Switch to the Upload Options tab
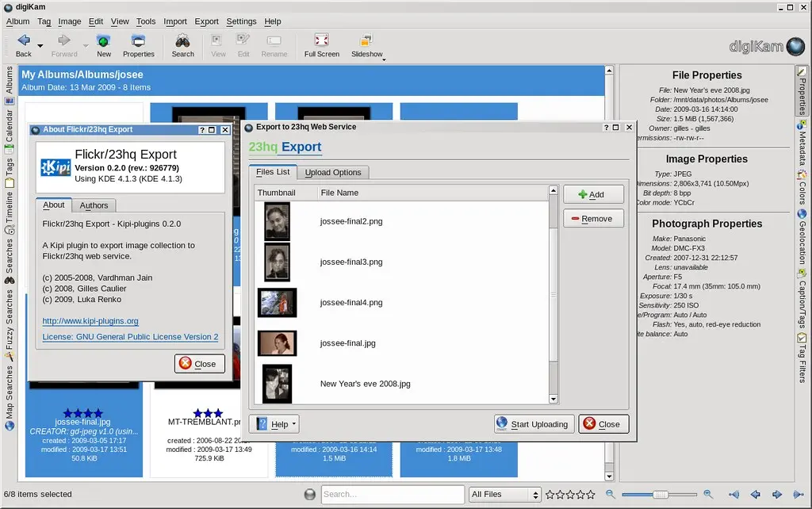This screenshot has height=509, width=812. [334, 172]
